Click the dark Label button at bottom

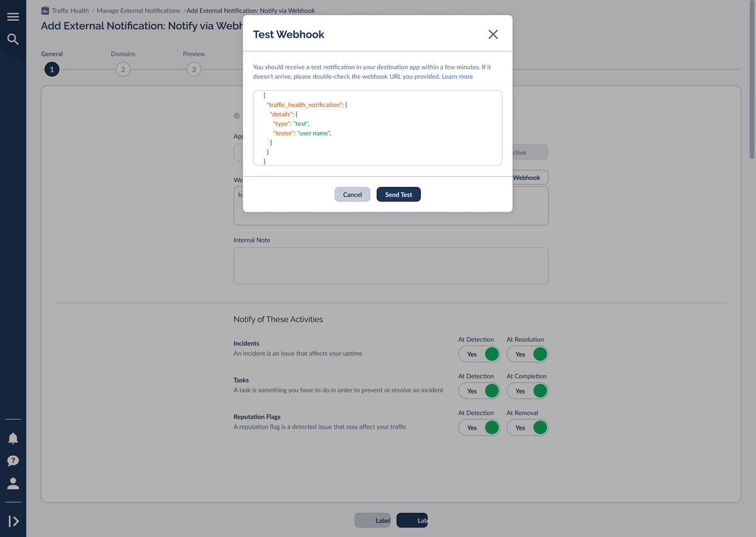(x=412, y=521)
